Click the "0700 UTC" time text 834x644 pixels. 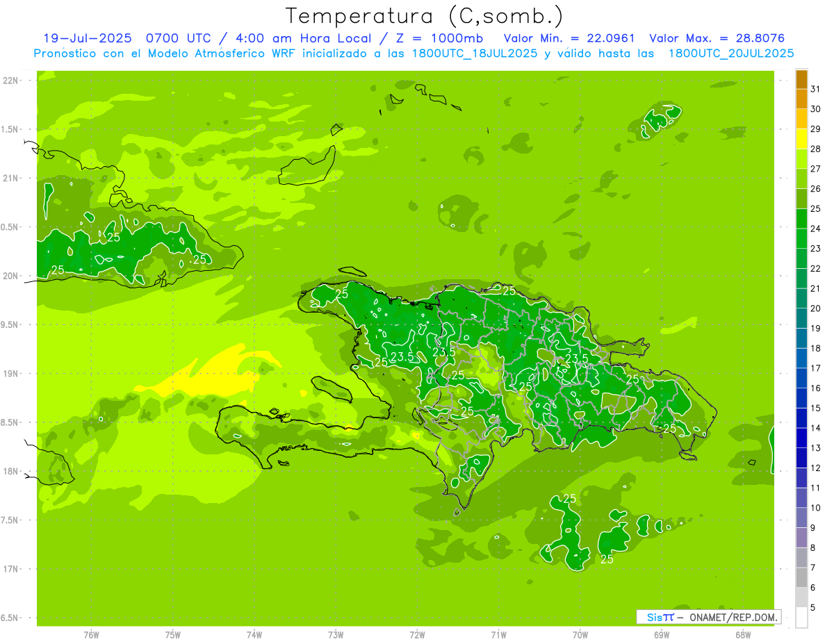[179, 38]
